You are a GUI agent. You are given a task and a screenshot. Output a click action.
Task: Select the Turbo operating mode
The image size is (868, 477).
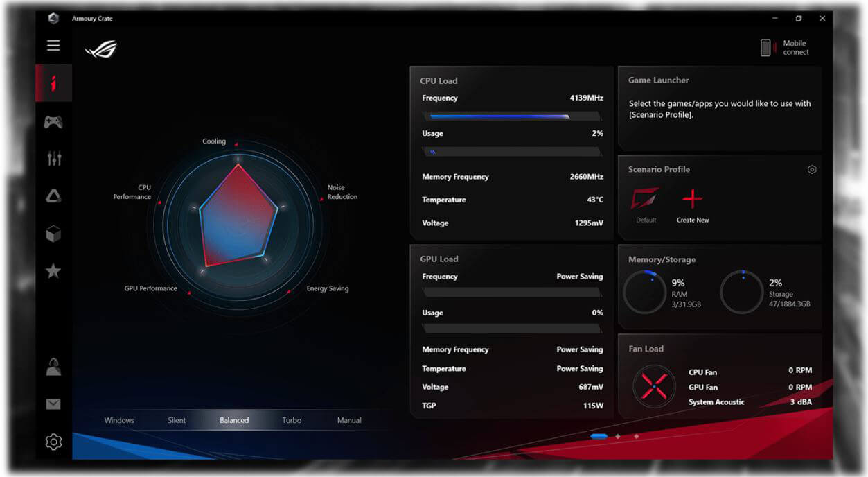292,420
